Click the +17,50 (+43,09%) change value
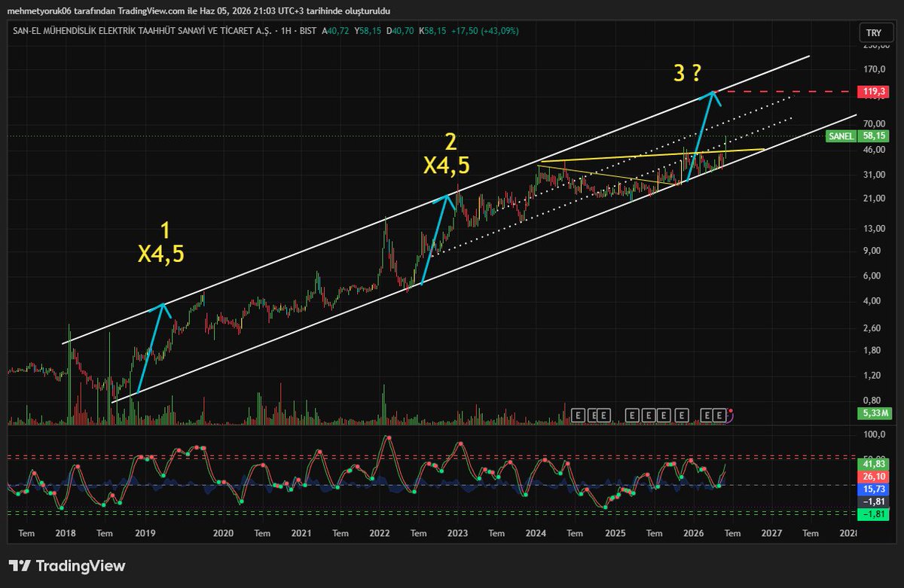The height and width of the screenshot is (588, 904). click(x=486, y=31)
